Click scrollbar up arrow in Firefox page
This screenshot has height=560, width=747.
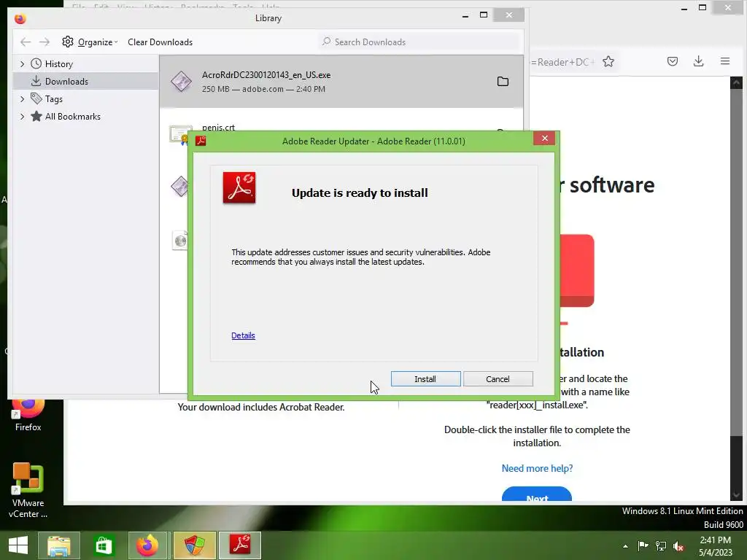[x=736, y=83]
